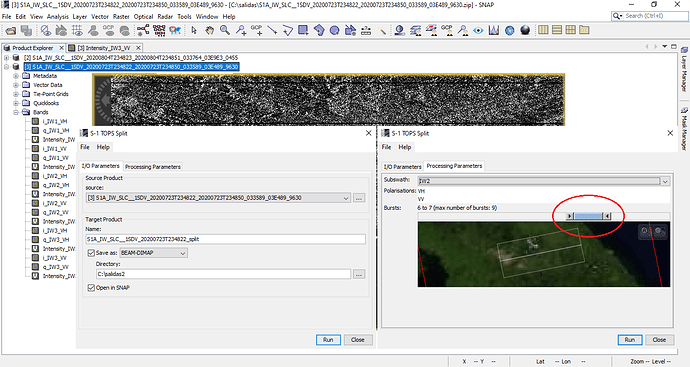Expand product [2] node in Product Explorer
The height and width of the screenshot is (367, 690).
(6, 58)
